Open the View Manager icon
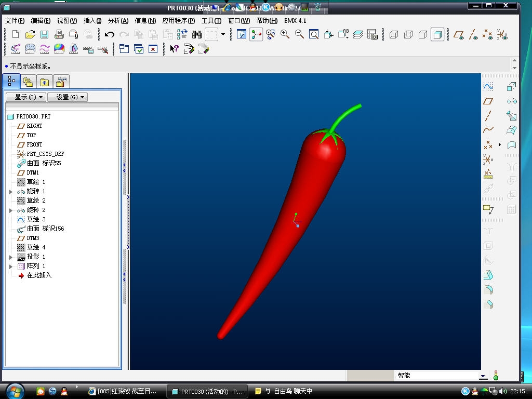Image resolution: width=532 pixels, height=399 pixels. point(372,34)
